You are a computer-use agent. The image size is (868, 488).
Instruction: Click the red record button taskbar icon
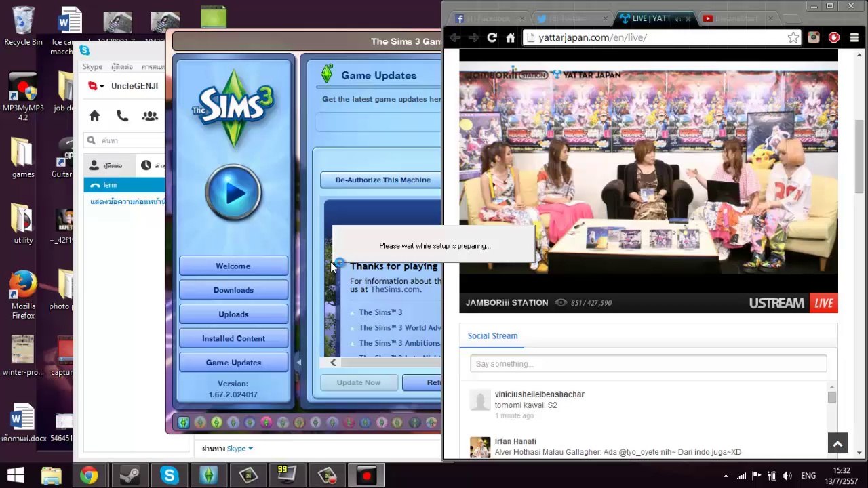[367, 476]
